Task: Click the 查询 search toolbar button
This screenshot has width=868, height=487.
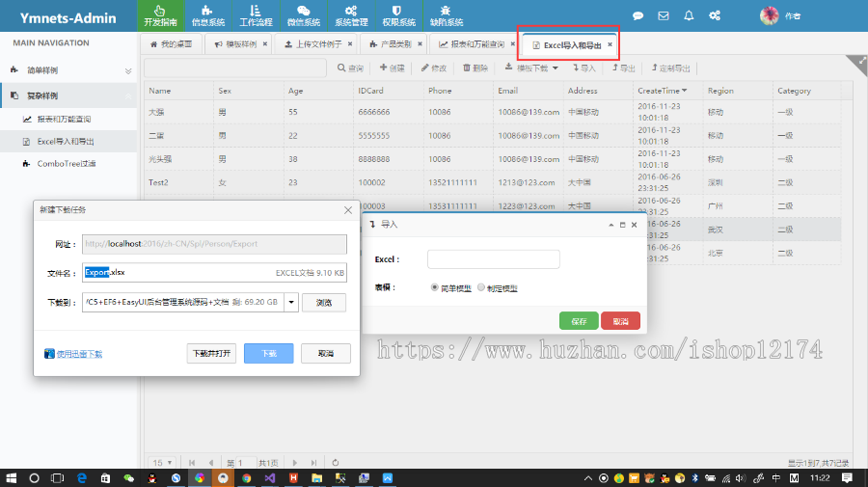Action: [x=350, y=68]
